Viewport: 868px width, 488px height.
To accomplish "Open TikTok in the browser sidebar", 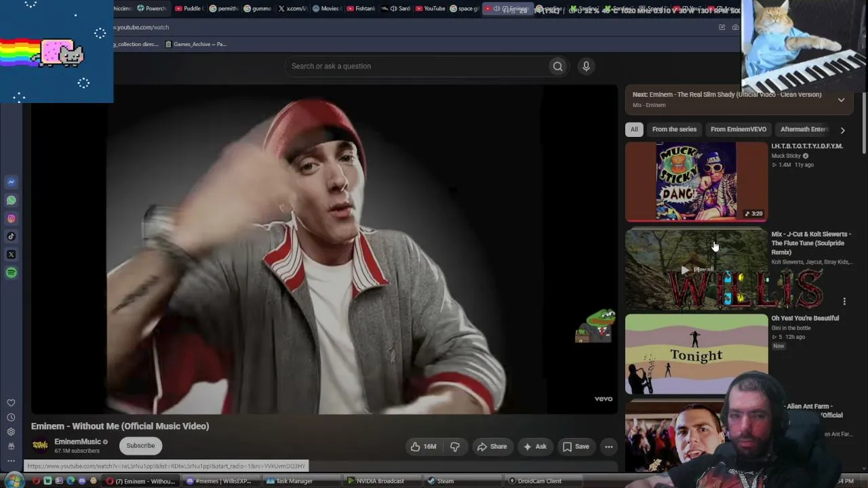I will click(11, 237).
